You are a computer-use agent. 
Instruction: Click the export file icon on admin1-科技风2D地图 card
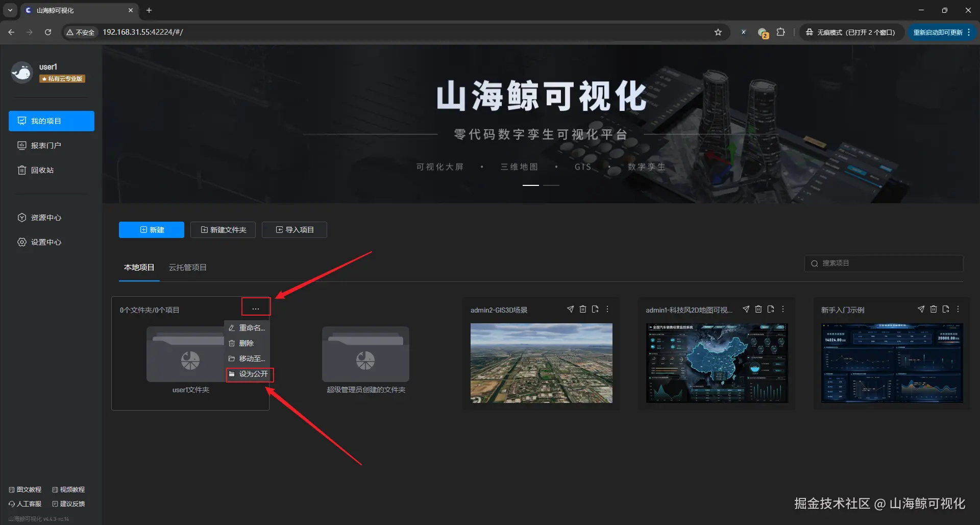771,309
